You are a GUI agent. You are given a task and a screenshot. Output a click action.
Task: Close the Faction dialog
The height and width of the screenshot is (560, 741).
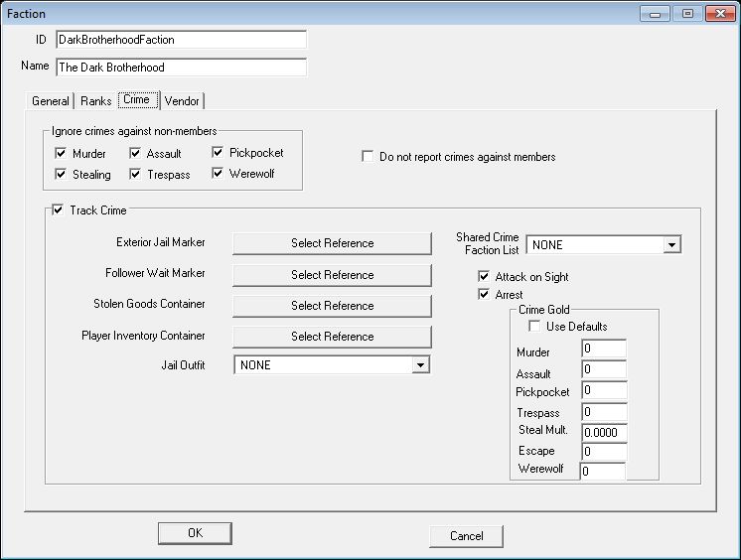(x=720, y=14)
